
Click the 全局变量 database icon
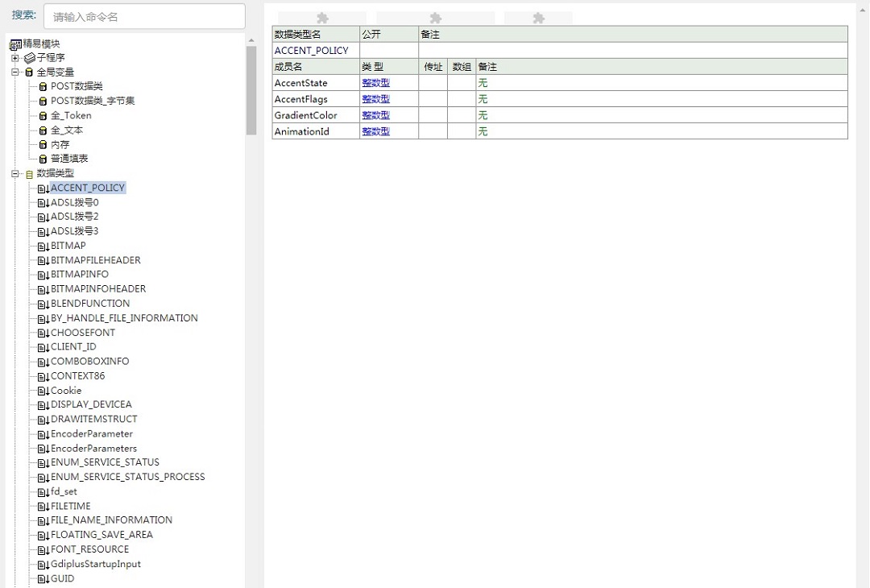[x=30, y=72]
